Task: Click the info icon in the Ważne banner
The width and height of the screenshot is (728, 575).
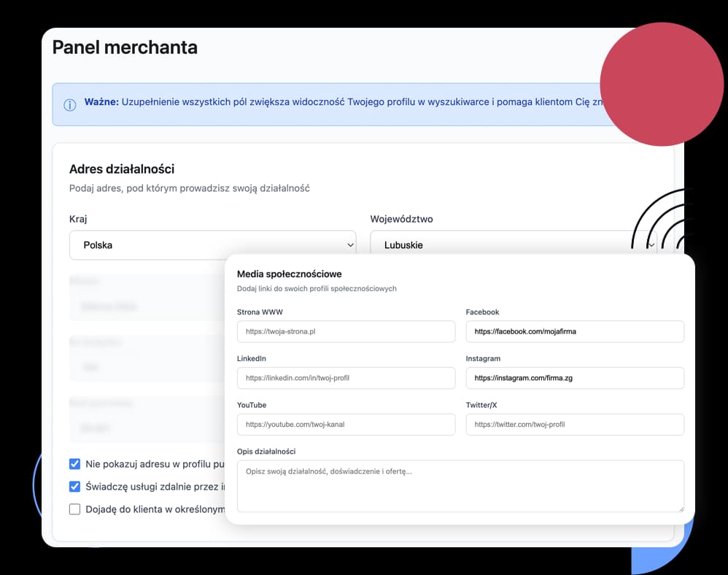Action: click(69, 105)
